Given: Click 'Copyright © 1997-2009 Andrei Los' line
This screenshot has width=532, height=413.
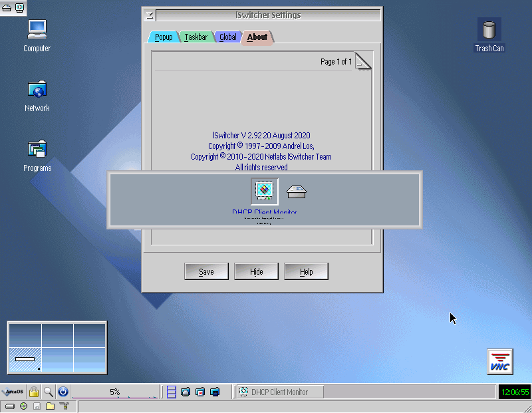Looking at the screenshot, I should point(261,146).
